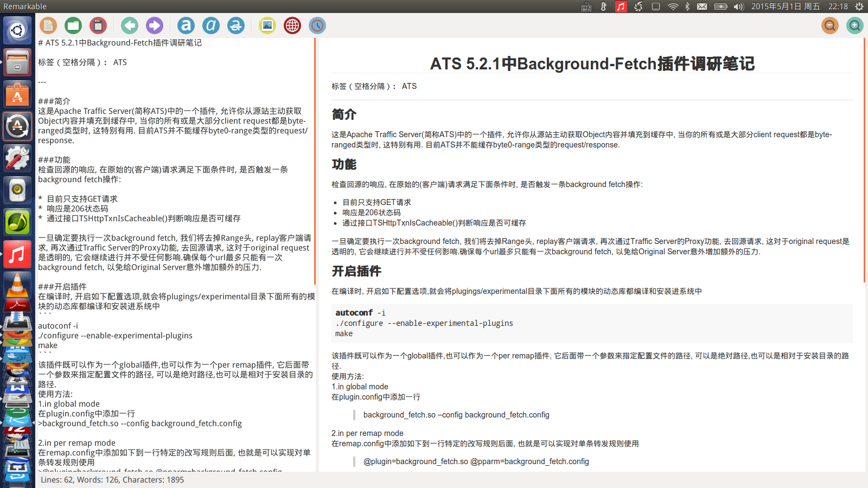
Task: Save the document with the red card icon
Action: (x=98, y=25)
